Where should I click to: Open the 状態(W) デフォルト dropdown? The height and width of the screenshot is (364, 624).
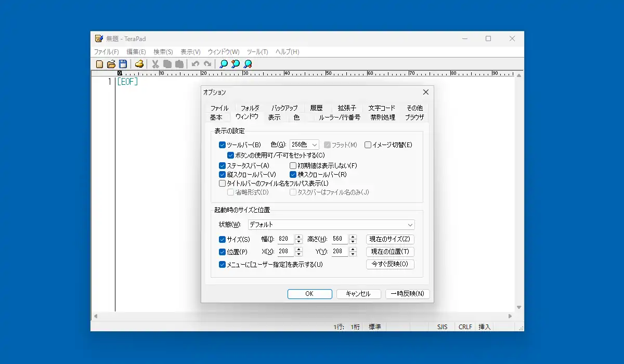[x=331, y=225]
